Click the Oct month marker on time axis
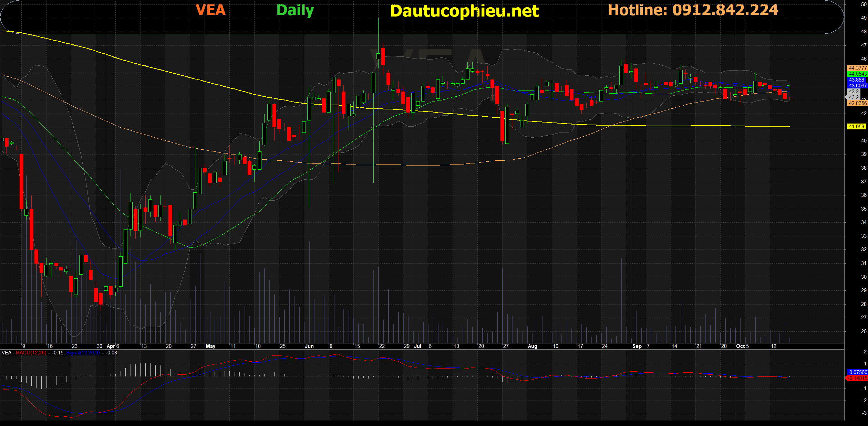Screen dimensions: 868x426 click(740, 346)
